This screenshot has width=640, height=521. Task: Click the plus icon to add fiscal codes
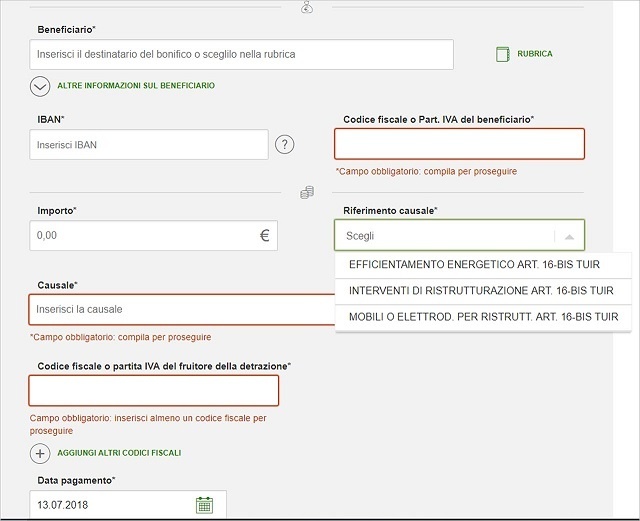click(40, 453)
